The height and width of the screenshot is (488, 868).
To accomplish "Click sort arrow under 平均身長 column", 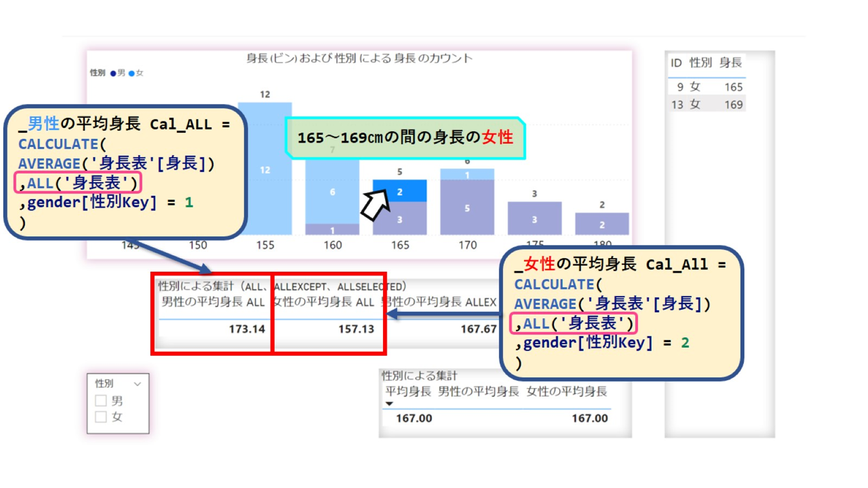I will [389, 404].
